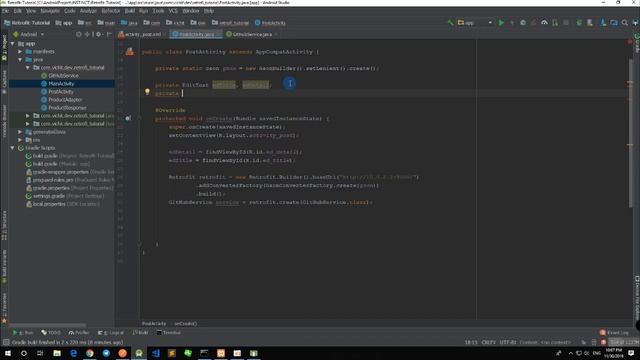The image size is (640, 360).
Task: Open the profiler gauge toolbar icon
Action: tap(544, 23)
